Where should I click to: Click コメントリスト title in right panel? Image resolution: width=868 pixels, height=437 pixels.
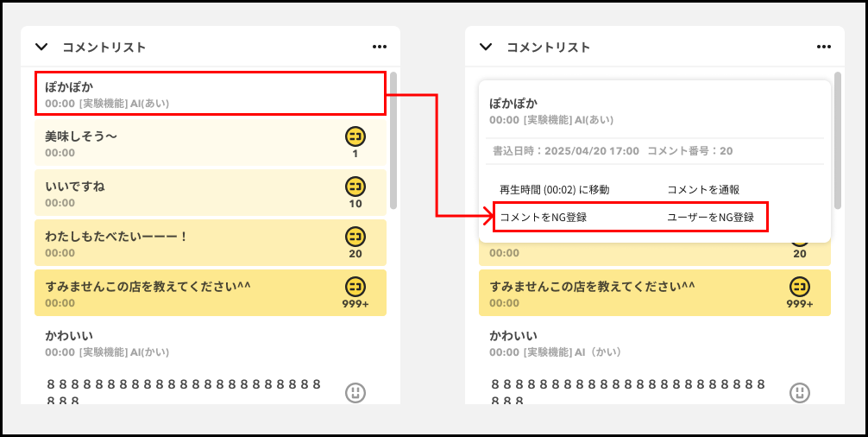point(549,47)
